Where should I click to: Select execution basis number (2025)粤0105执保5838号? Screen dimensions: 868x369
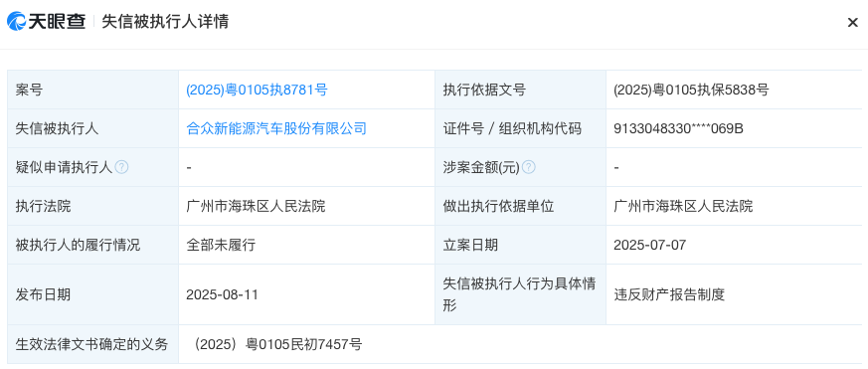tap(691, 90)
